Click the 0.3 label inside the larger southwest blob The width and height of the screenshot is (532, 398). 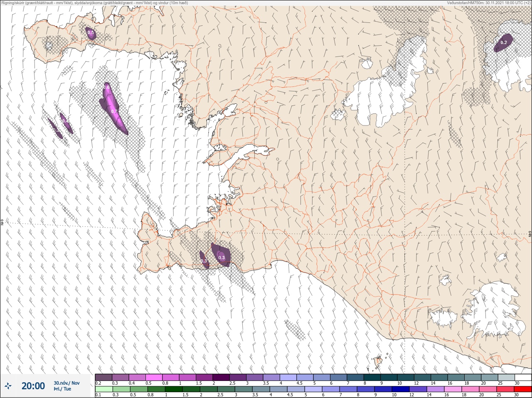tap(222, 258)
